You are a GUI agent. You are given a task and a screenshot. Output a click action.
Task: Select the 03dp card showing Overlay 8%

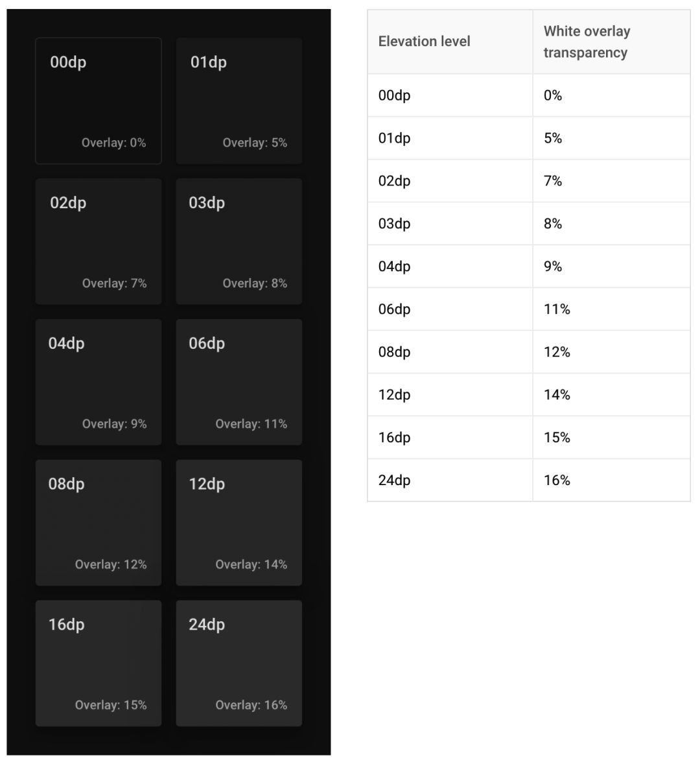[239, 241]
